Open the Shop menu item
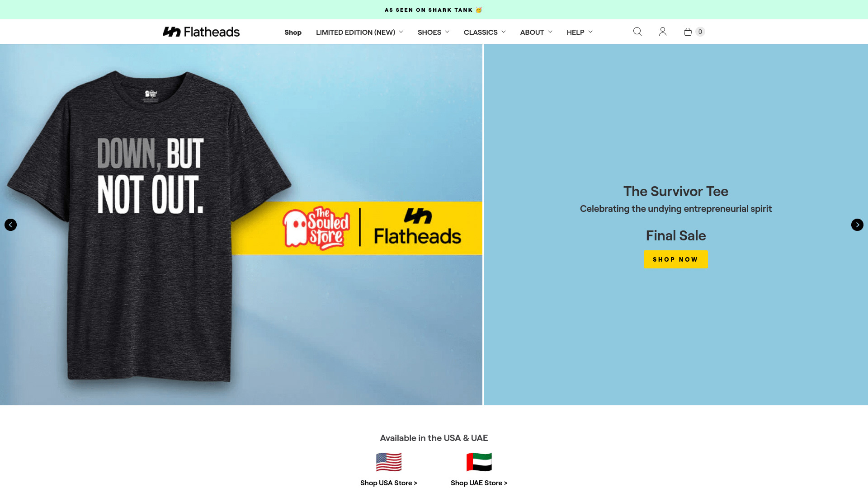868x488 pixels. (293, 32)
